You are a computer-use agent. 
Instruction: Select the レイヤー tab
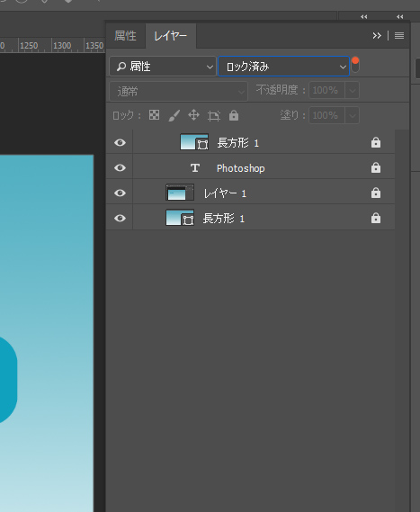tap(170, 36)
